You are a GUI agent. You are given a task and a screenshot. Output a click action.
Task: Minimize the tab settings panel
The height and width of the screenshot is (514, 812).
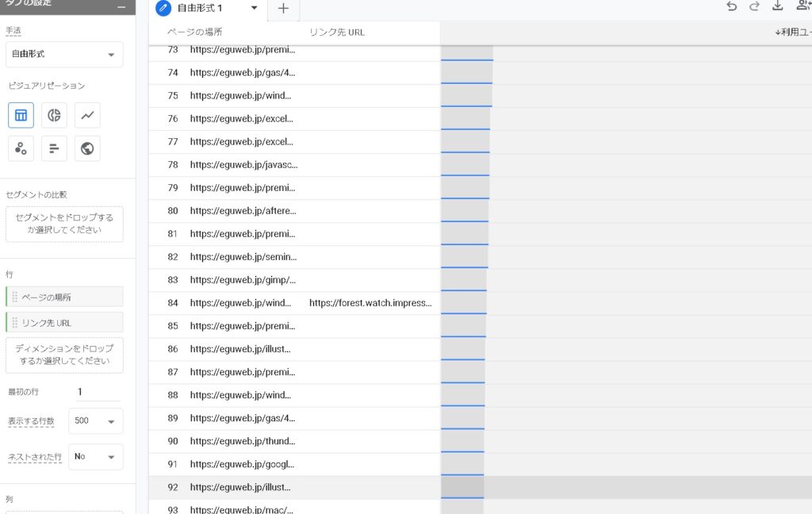point(121,7)
